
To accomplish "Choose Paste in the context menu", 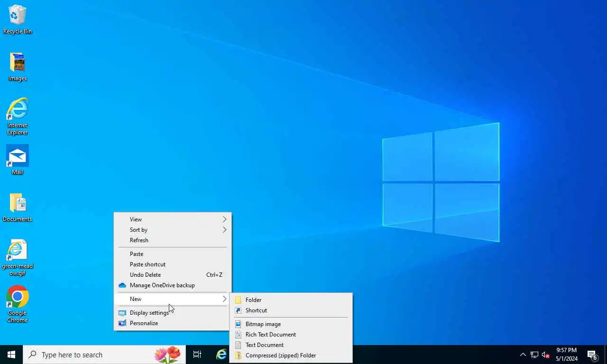I will click(173, 254).
